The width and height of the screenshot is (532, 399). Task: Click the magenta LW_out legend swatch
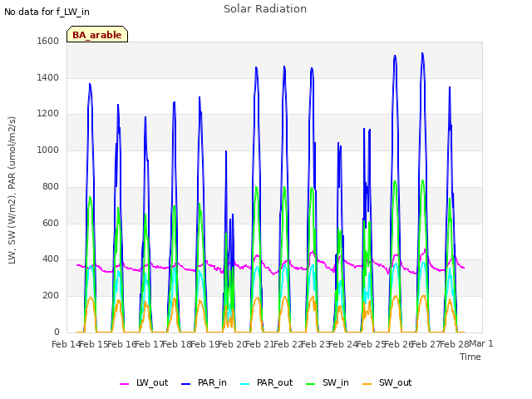tap(124, 384)
